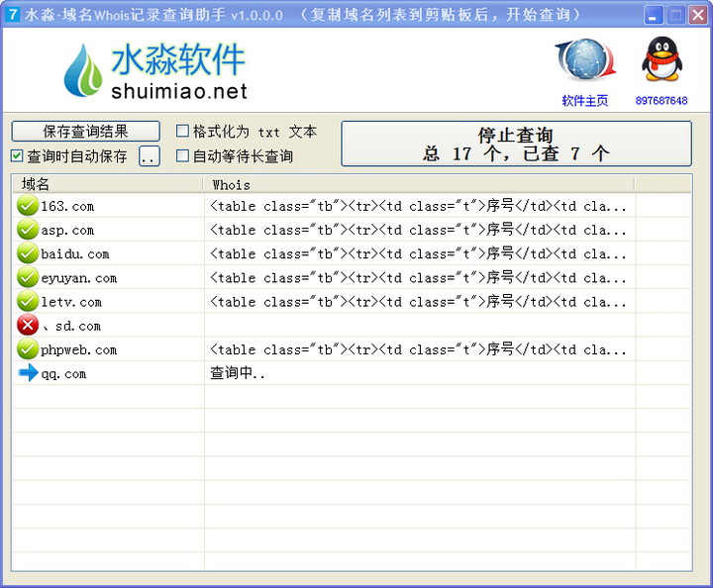Screen dimensions: 713x588
Task: Select the qq.com domain name
Action: tap(63, 374)
